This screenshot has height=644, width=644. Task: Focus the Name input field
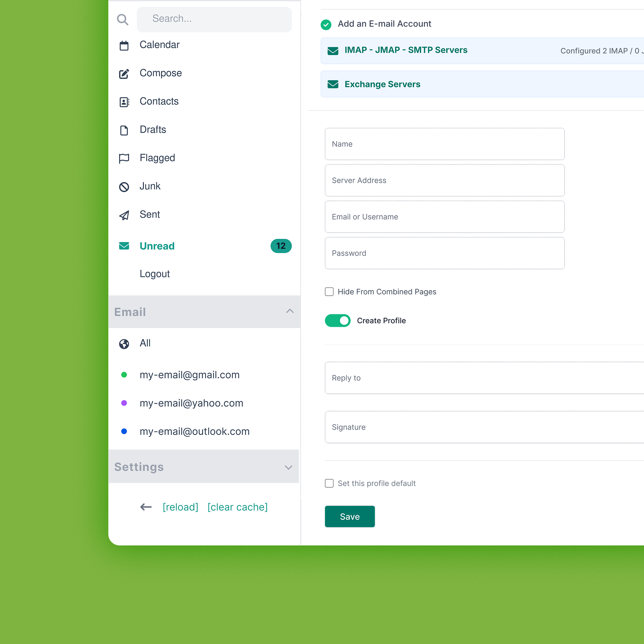444,144
